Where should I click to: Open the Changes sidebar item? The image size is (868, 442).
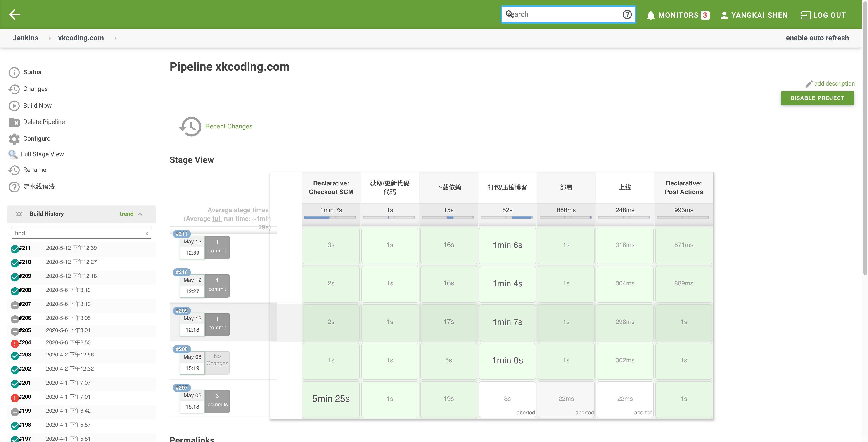tap(35, 89)
